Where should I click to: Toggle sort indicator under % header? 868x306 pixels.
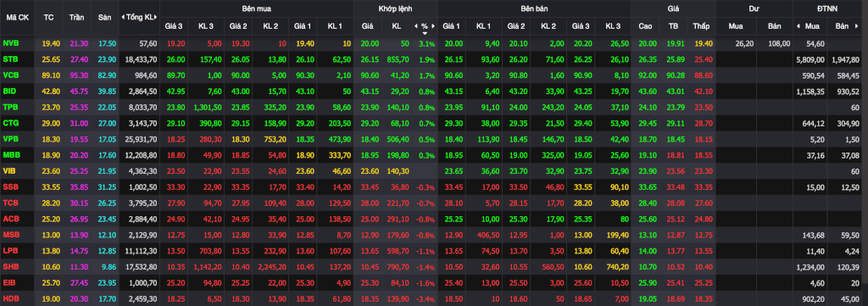coord(425,33)
